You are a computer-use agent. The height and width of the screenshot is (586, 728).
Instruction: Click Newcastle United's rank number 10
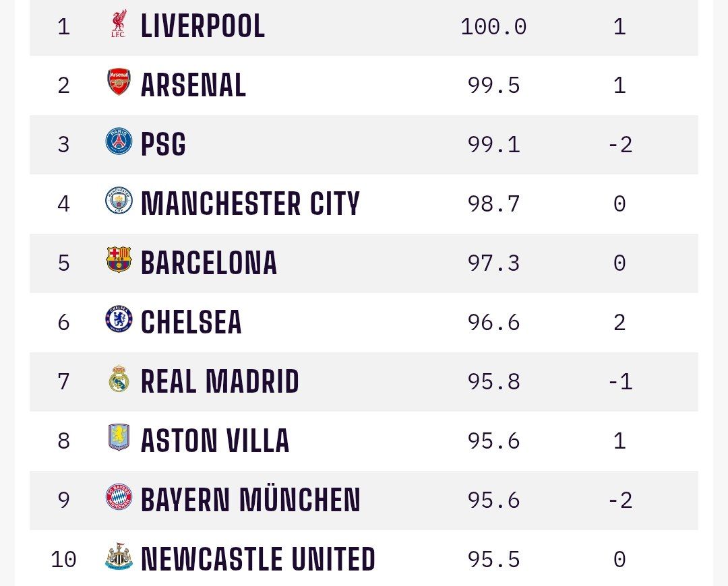click(63, 560)
